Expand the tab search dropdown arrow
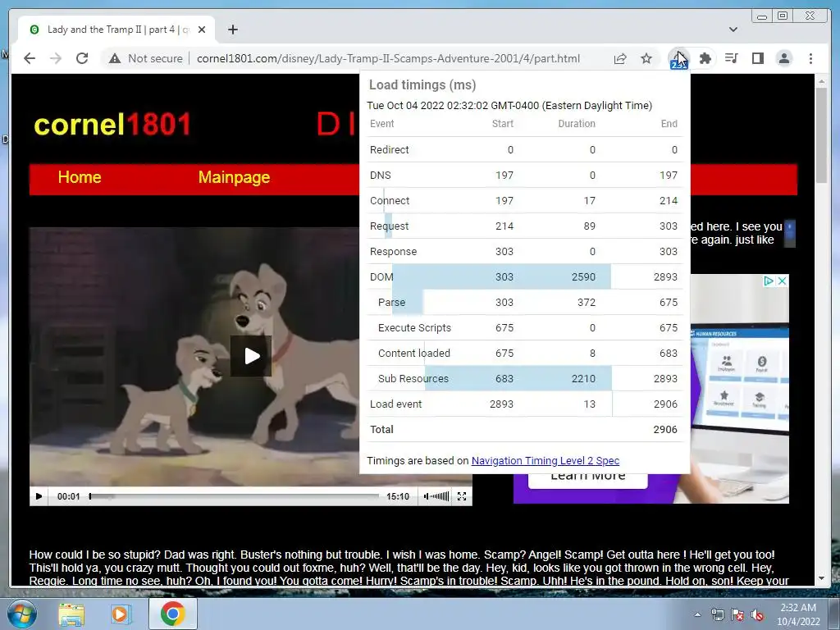 click(x=733, y=30)
